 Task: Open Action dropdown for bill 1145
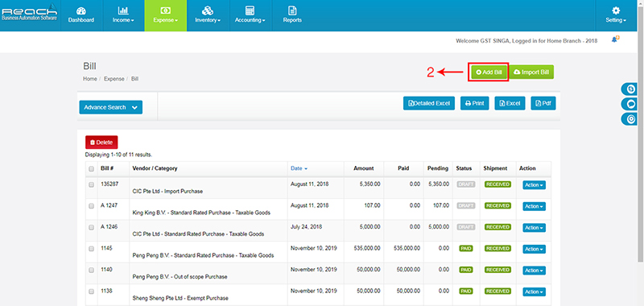(534, 250)
